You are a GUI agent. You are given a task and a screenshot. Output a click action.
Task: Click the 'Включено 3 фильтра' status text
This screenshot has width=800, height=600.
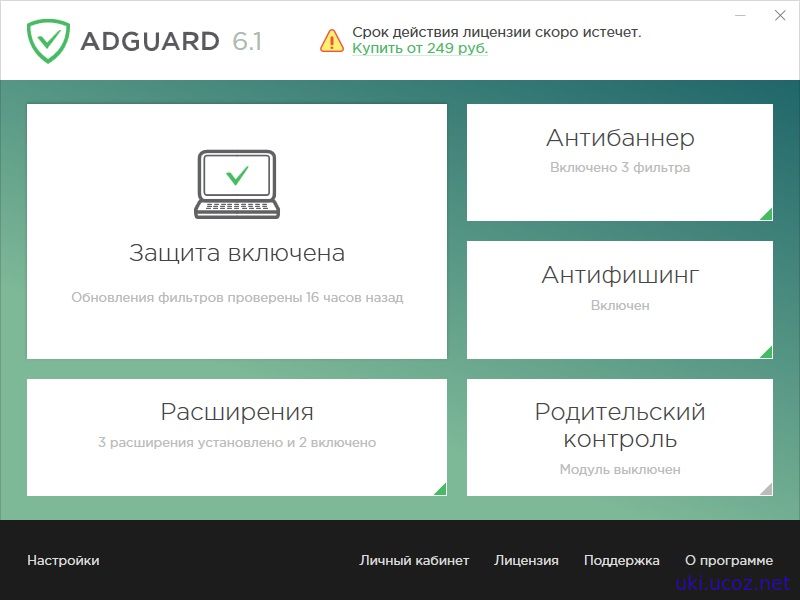pos(620,167)
